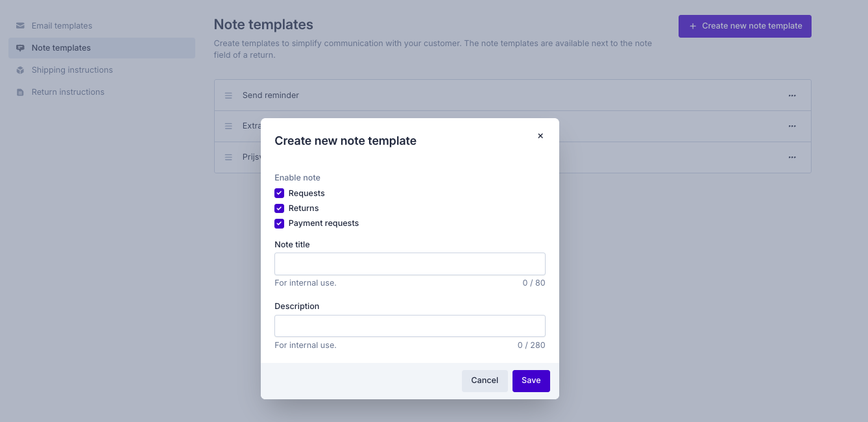The width and height of the screenshot is (868, 422).
Task: Grab the drag handle for Send reminder
Action: (x=228, y=95)
